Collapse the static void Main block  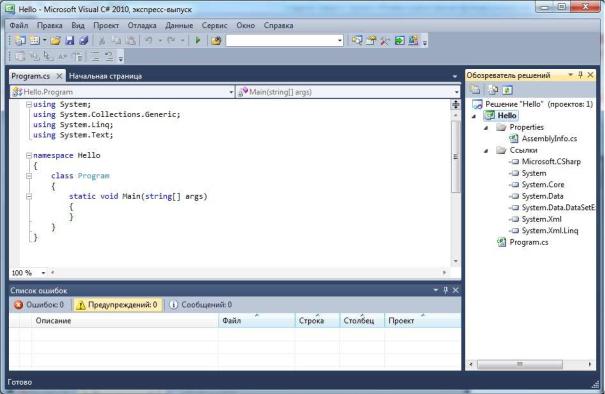29,196
